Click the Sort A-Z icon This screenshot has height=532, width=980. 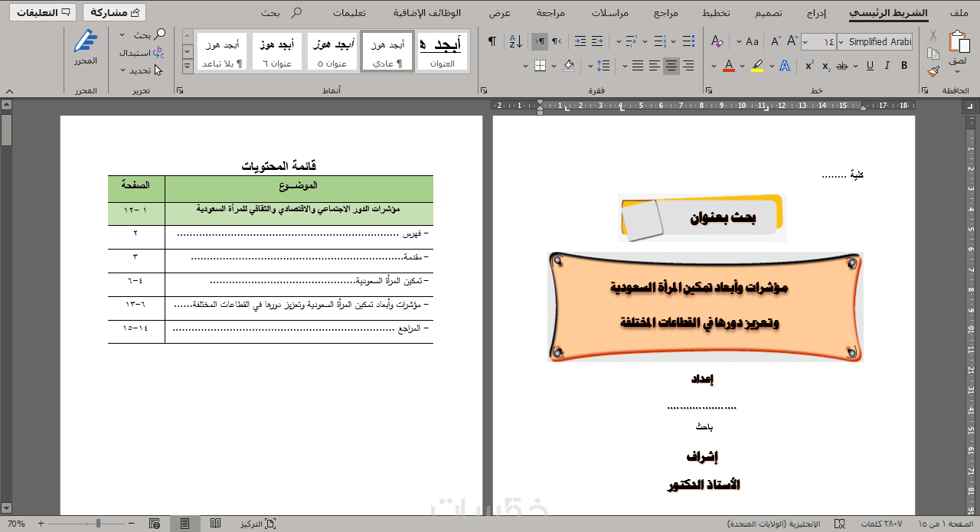(515, 42)
